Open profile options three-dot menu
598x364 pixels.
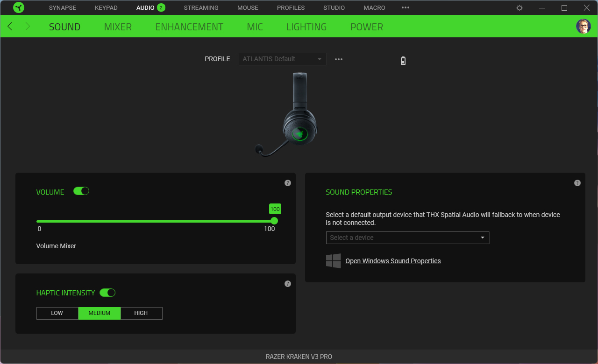point(339,59)
